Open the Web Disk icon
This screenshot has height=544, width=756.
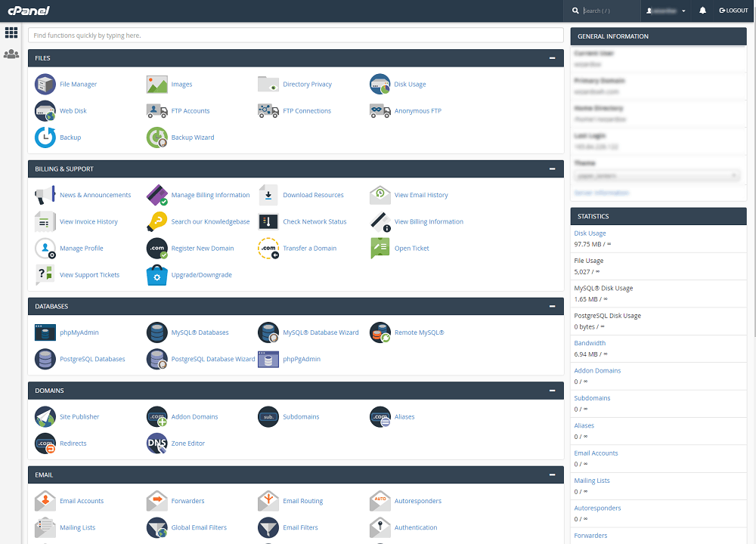[45, 111]
